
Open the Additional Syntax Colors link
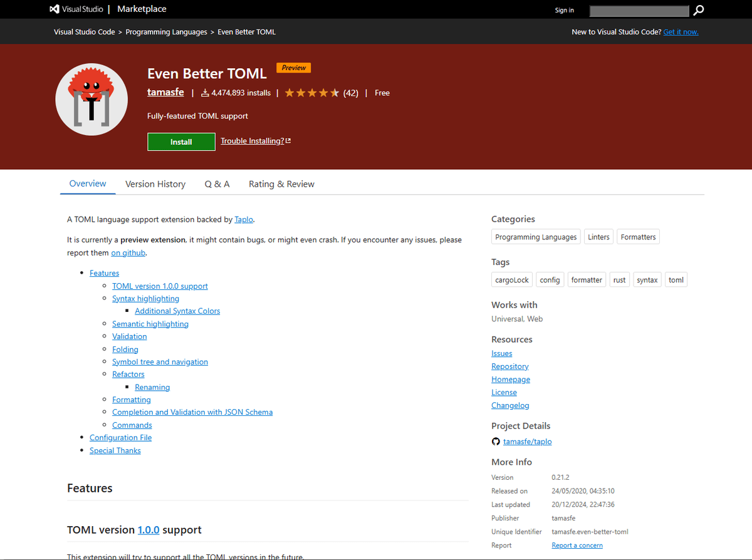(x=177, y=311)
